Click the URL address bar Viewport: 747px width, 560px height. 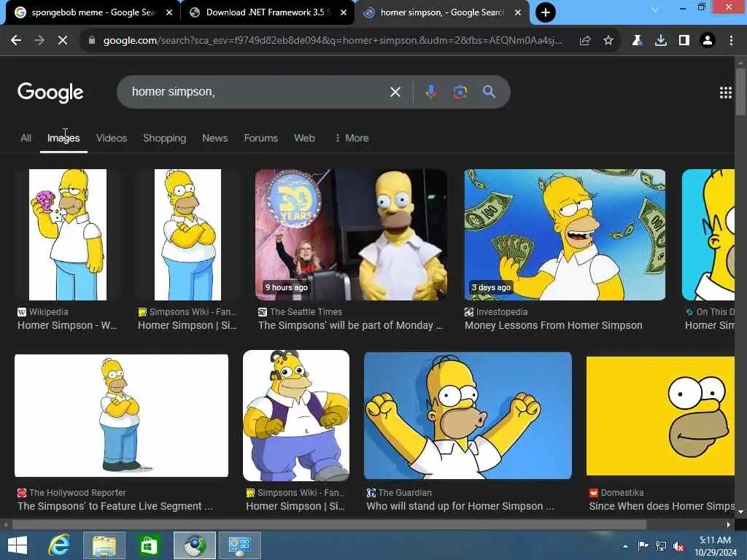pos(332,41)
